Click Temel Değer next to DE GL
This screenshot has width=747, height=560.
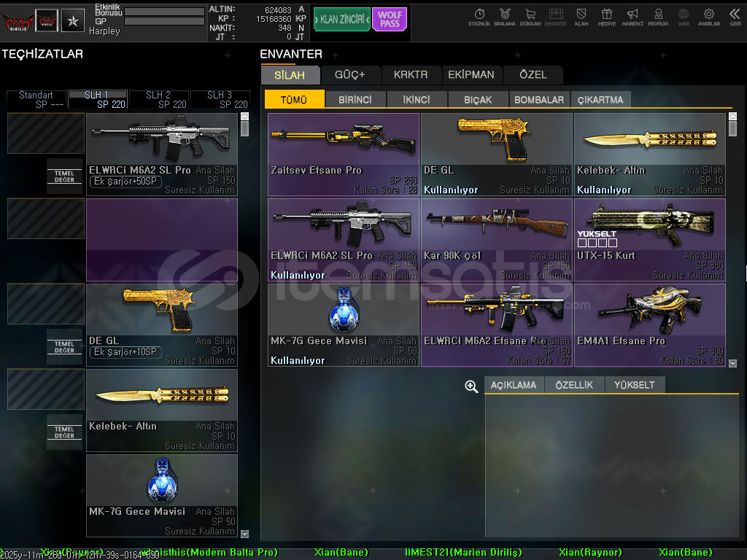click(x=64, y=346)
